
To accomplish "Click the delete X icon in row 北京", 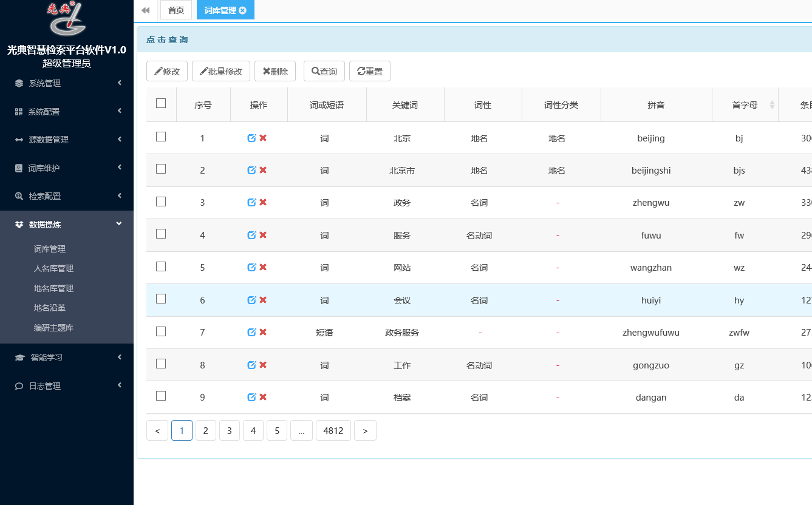I will (x=263, y=138).
